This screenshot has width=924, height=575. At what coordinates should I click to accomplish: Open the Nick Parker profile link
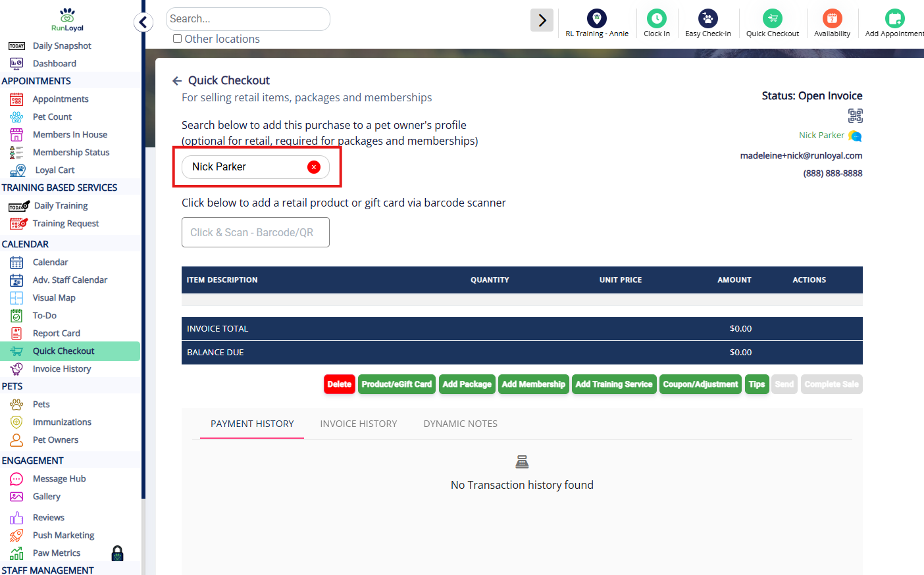click(x=821, y=135)
